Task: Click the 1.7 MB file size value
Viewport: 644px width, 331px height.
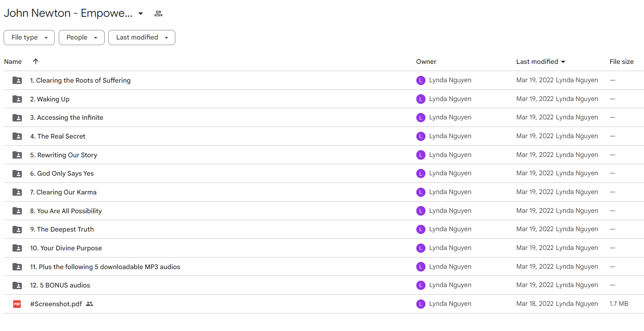Action: (619, 303)
